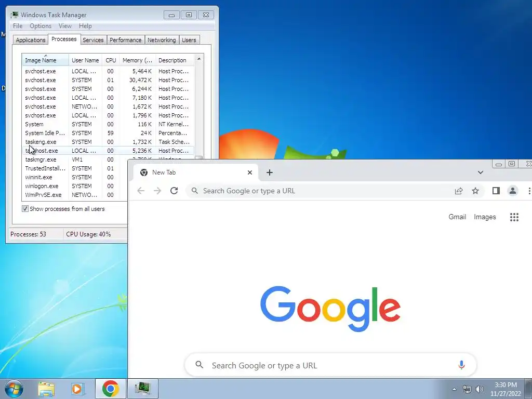
Task: Sort by Image Name column header
Action: [x=46, y=60]
